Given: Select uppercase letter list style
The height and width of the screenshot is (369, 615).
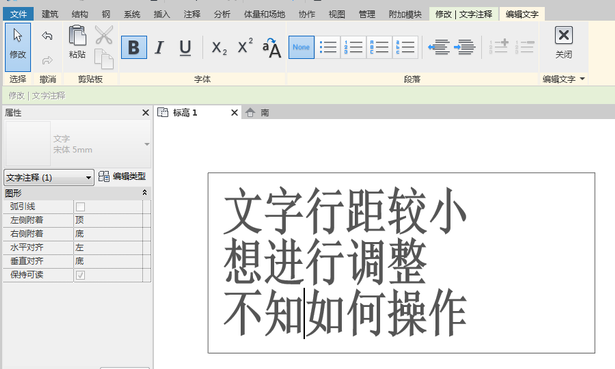Looking at the screenshot, I should (379, 47).
